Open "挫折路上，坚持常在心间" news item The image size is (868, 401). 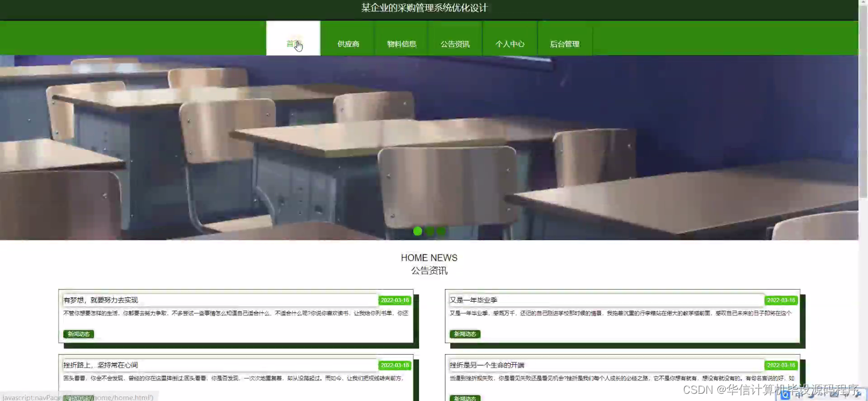point(101,365)
